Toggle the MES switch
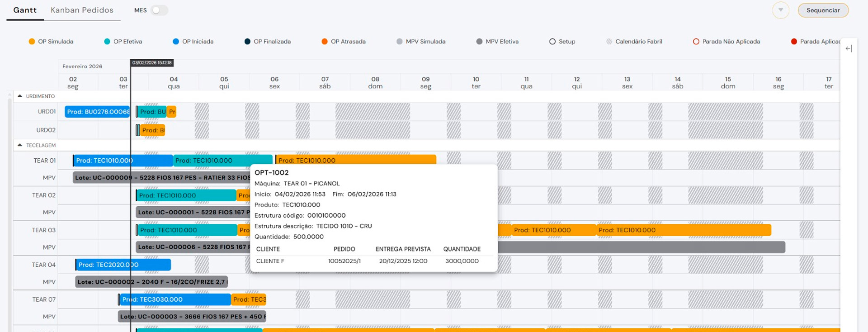 click(159, 10)
